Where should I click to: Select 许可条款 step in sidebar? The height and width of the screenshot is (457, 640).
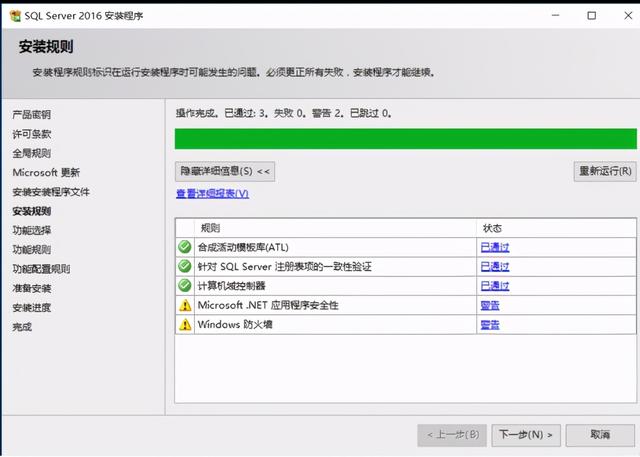[x=31, y=134]
